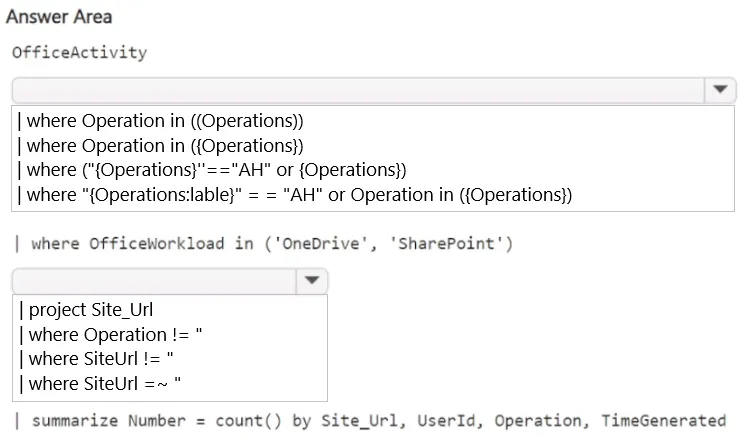
Task: Click the 'where OfficeWorkload in' query line
Action: [x=264, y=244]
